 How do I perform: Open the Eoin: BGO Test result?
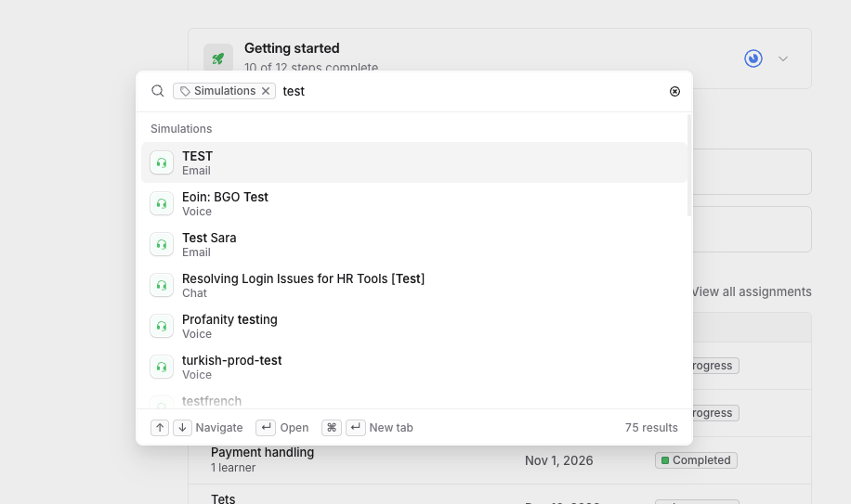(414, 204)
